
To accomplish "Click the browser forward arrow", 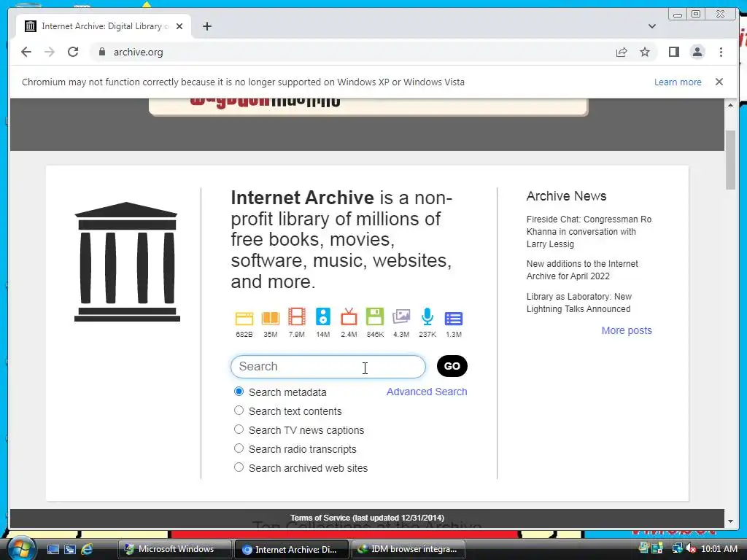I will [x=50, y=52].
